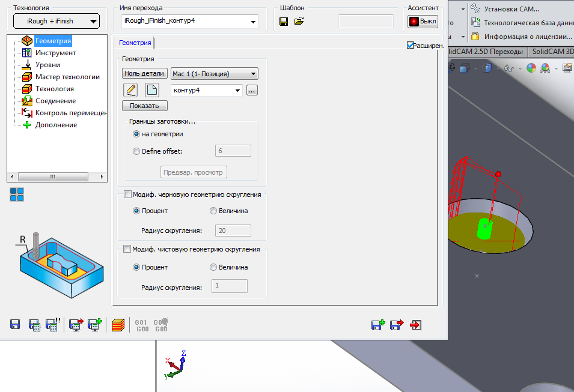574x392 pixels.
Task: Click the blue cube display style icon in viewport toolbar
Action: click(487, 68)
